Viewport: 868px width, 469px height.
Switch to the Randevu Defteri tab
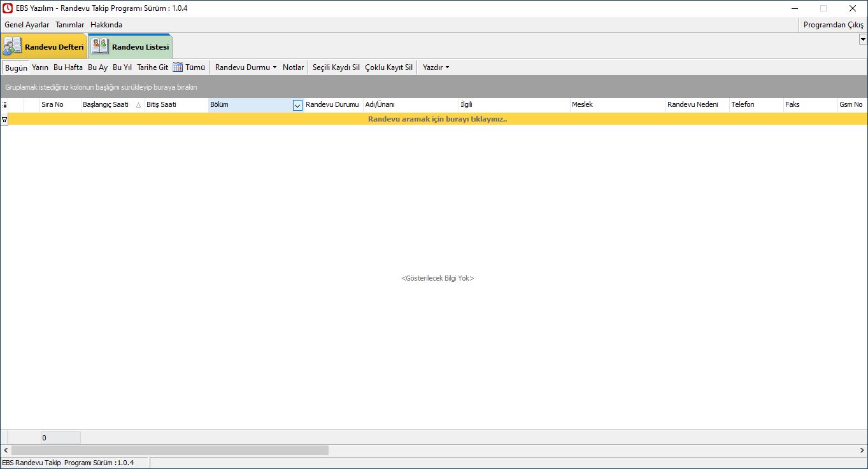pos(44,47)
